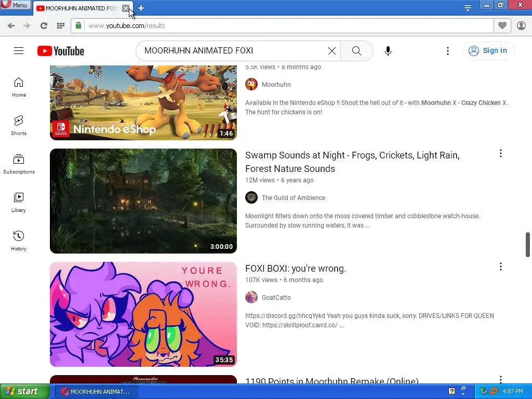This screenshot has height=399, width=532.
Task: Open Speed Dial grid icon
Action: 61,26
